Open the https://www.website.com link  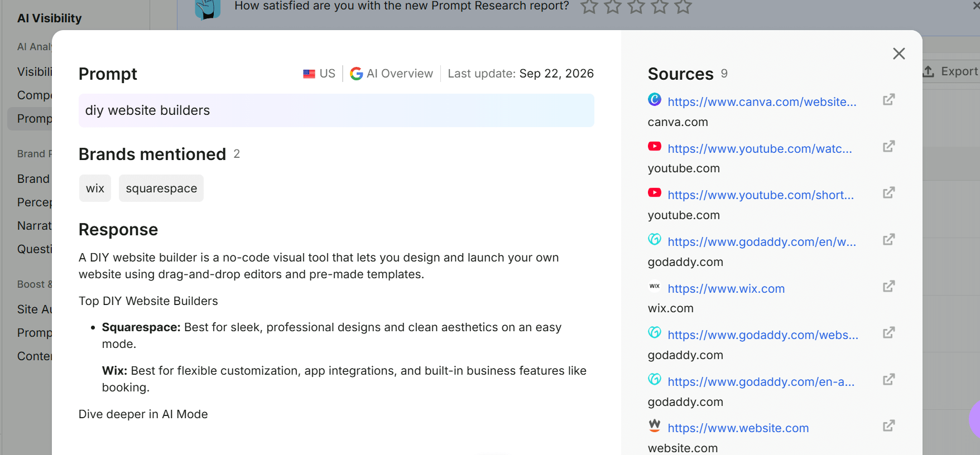738,428
